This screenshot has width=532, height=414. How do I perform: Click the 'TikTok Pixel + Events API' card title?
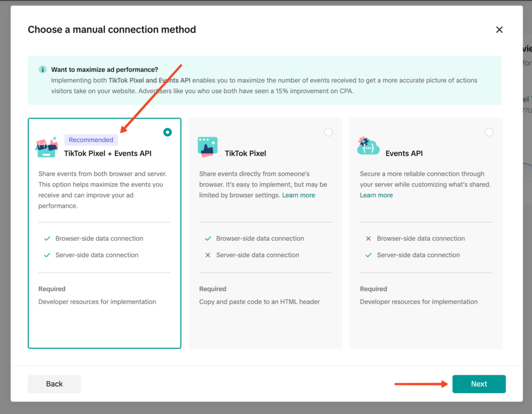coord(108,153)
